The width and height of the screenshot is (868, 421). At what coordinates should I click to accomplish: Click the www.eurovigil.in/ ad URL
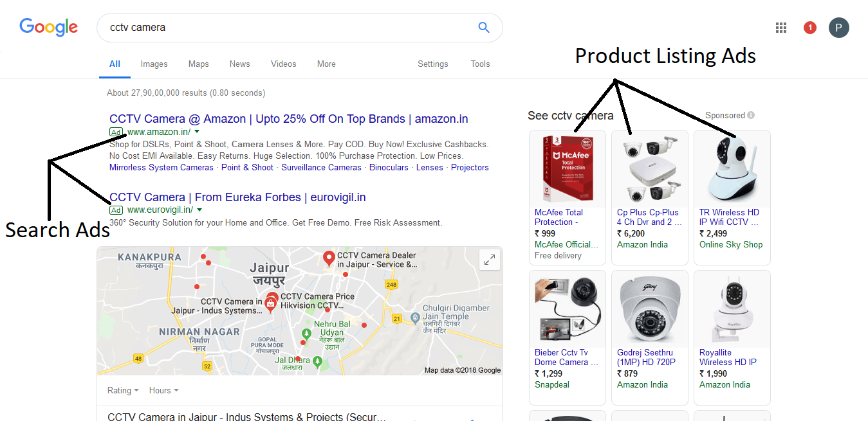point(160,210)
